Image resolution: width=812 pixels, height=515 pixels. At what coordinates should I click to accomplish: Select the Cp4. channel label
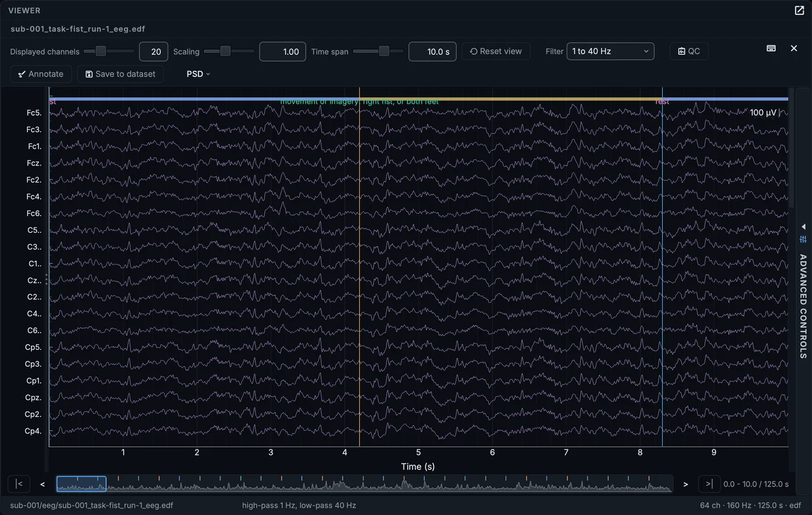(x=34, y=431)
